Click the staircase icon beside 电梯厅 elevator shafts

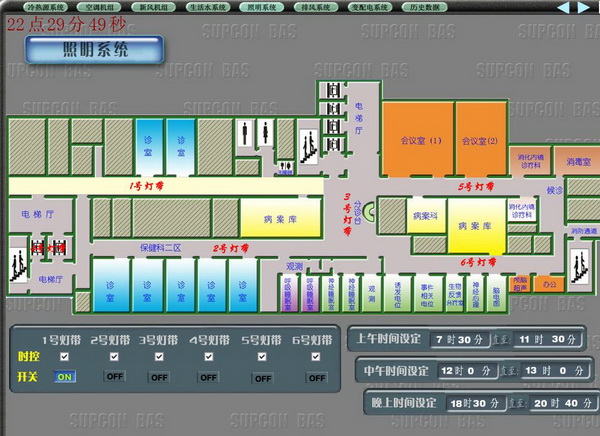309,146
